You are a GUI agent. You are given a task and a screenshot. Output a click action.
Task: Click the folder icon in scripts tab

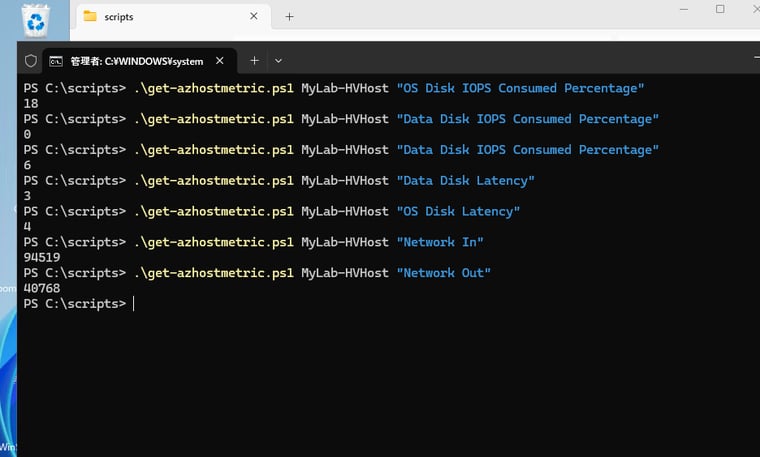coord(90,16)
